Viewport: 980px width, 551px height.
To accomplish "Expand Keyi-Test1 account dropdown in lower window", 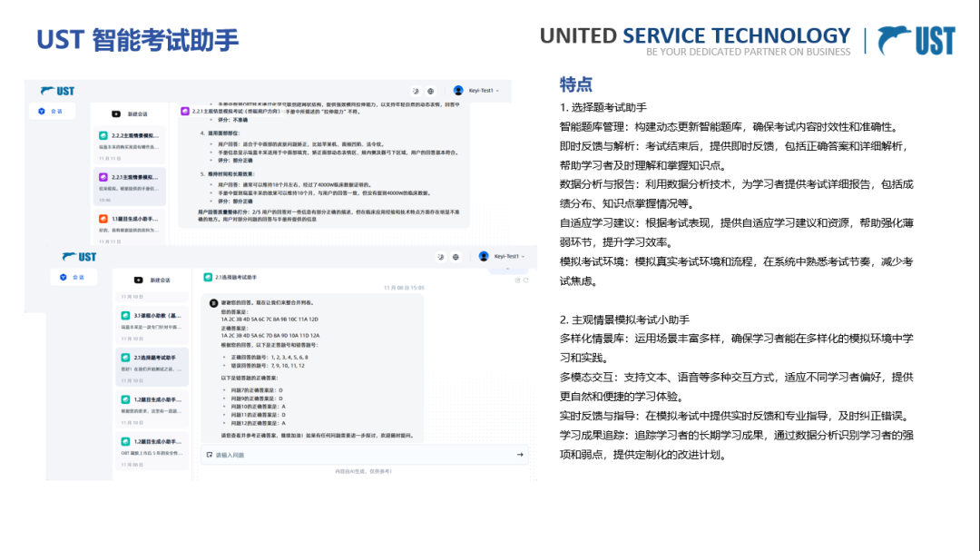I will (x=509, y=256).
